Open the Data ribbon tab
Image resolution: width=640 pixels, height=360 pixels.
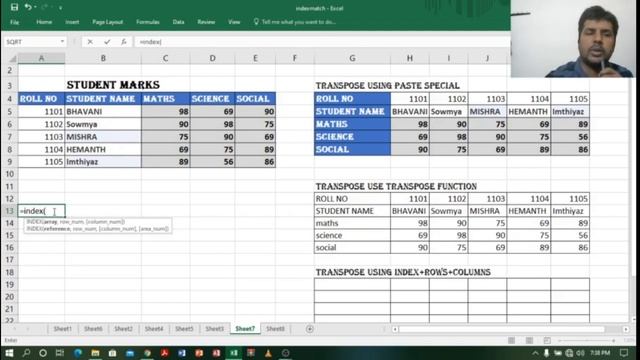coord(178,22)
